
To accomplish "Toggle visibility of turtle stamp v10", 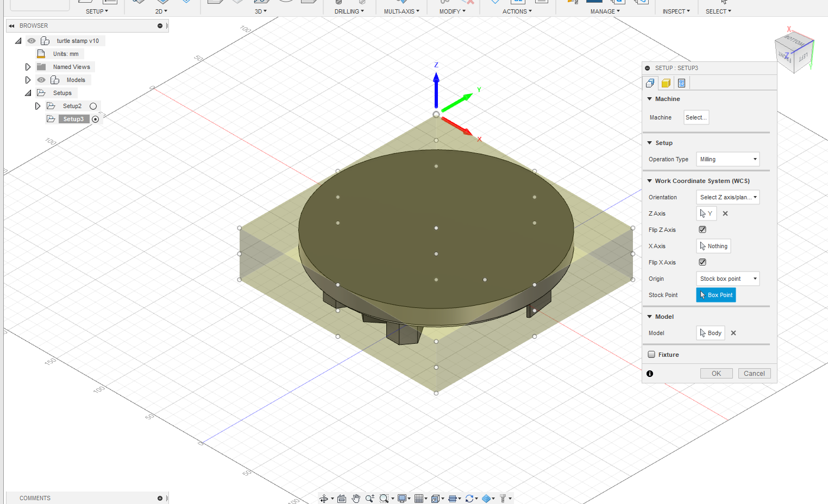I will [x=32, y=41].
